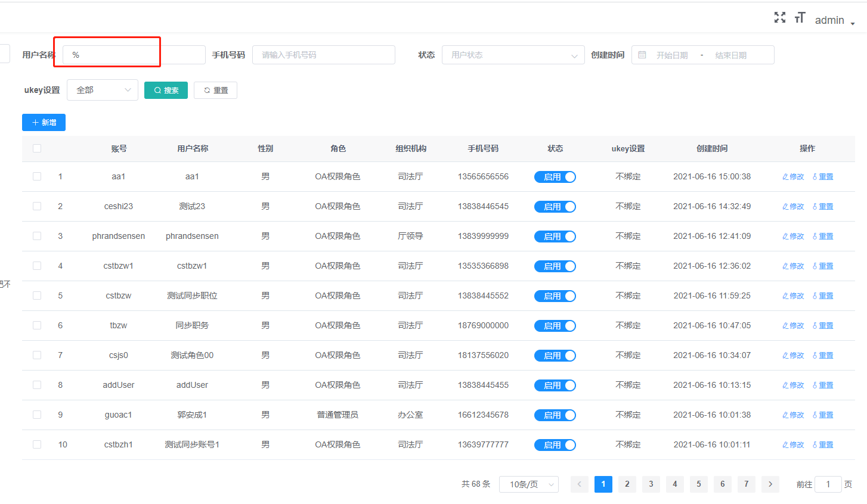Image resolution: width=867 pixels, height=504 pixels.
Task: Reset password icon for user aa1
Action: coord(823,177)
